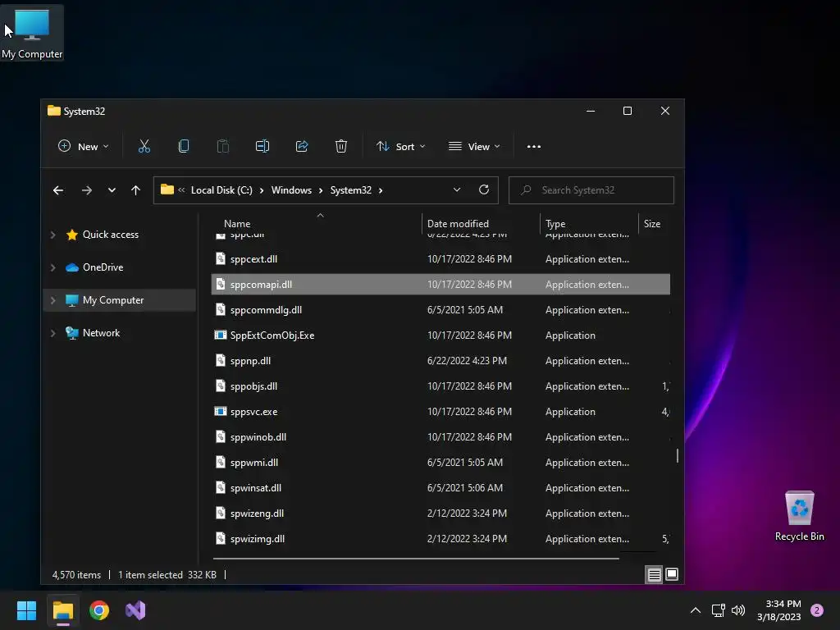The image size is (840, 630).
Task: Select OneDrive in navigation pane
Action: tap(103, 267)
